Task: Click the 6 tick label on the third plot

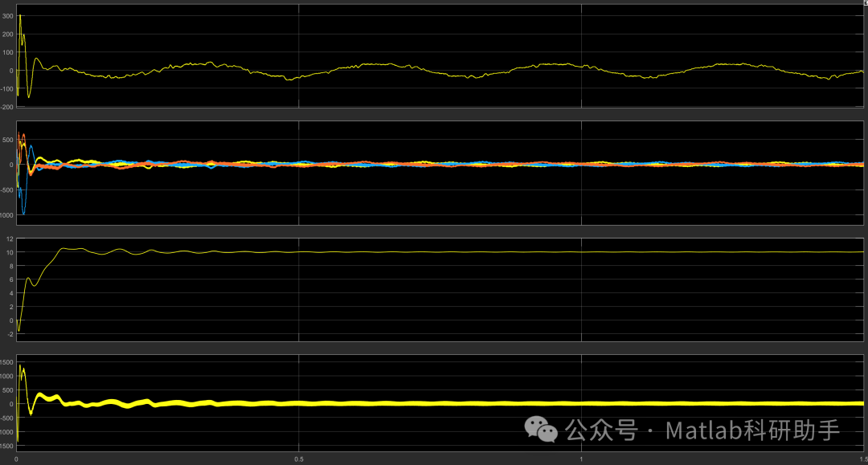Action: (x=11, y=279)
